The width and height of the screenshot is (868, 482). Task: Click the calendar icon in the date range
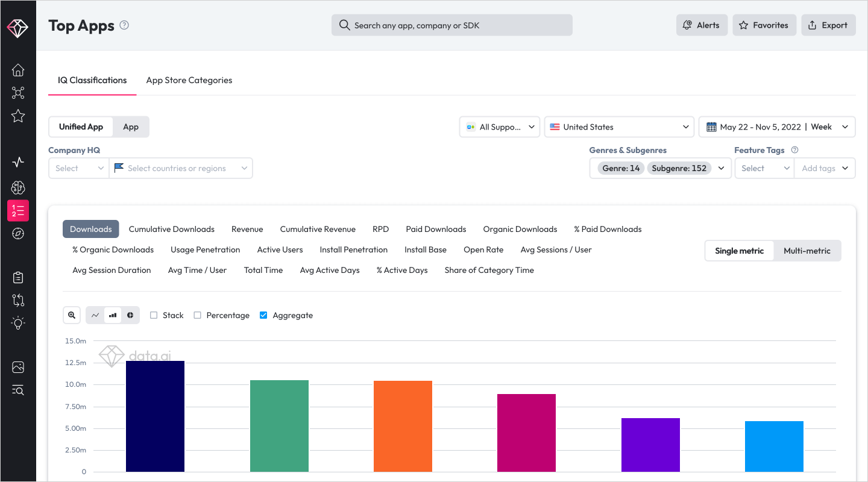click(x=711, y=127)
